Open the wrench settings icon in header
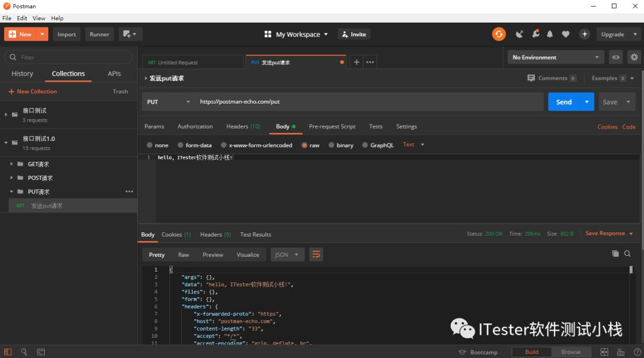The height and width of the screenshot is (358, 644). [535, 34]
